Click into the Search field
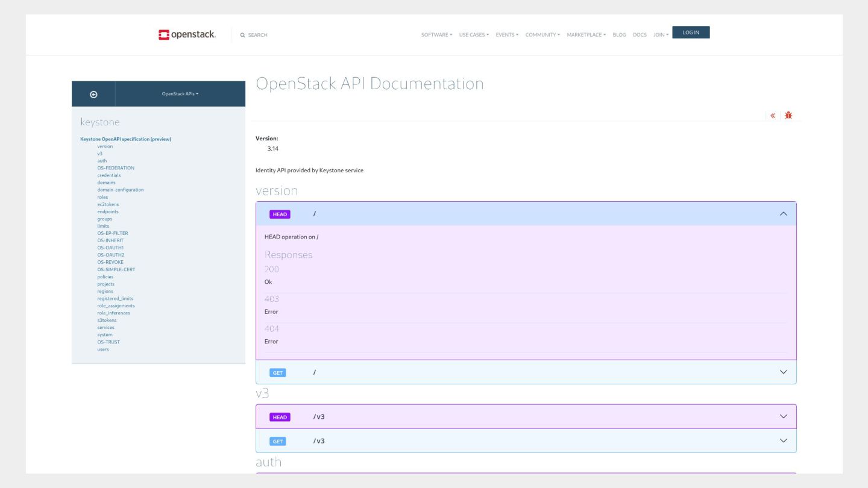 pyautogui.click(x=258, y=35)
